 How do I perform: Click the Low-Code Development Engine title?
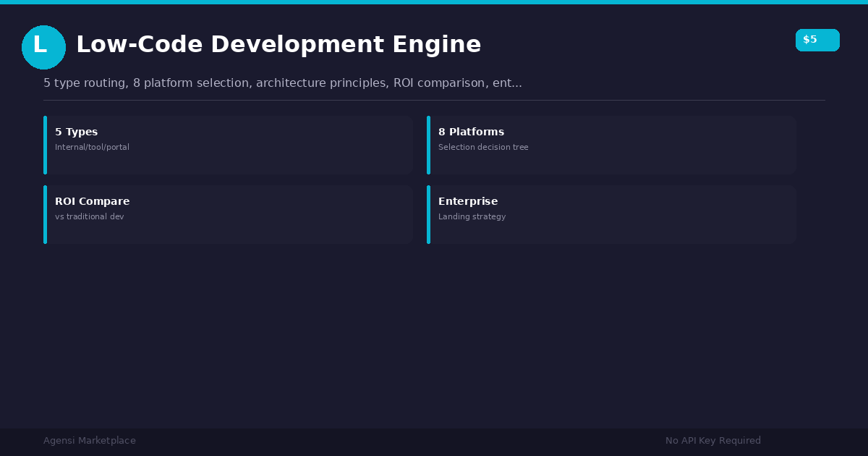[278, 45]
